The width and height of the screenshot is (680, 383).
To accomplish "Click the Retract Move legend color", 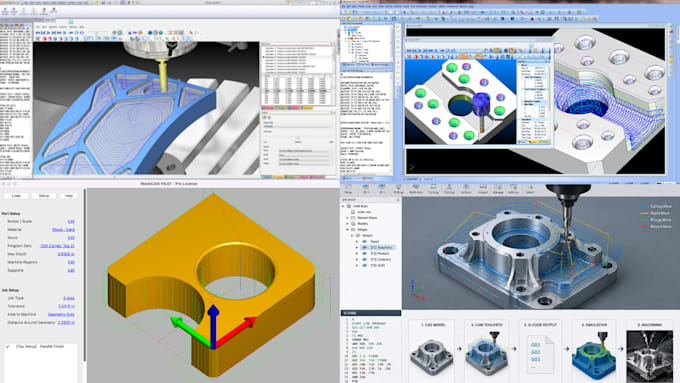I will (644, 227).
